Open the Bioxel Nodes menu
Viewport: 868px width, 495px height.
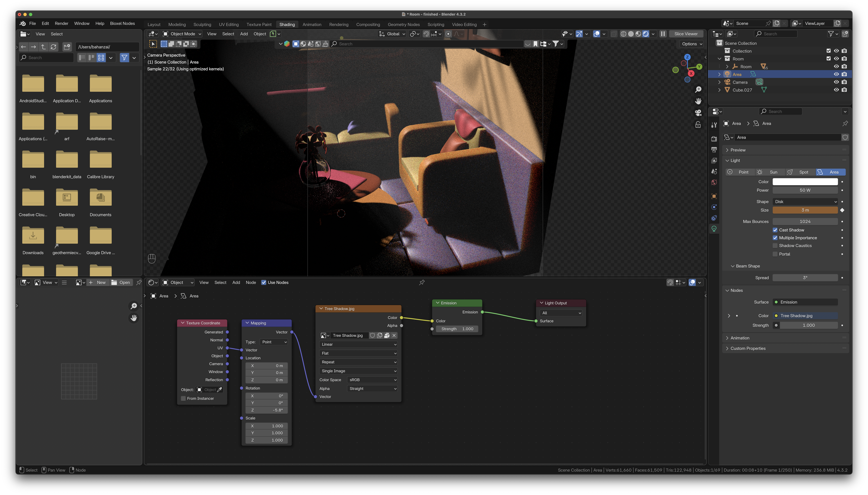[122, 24]
